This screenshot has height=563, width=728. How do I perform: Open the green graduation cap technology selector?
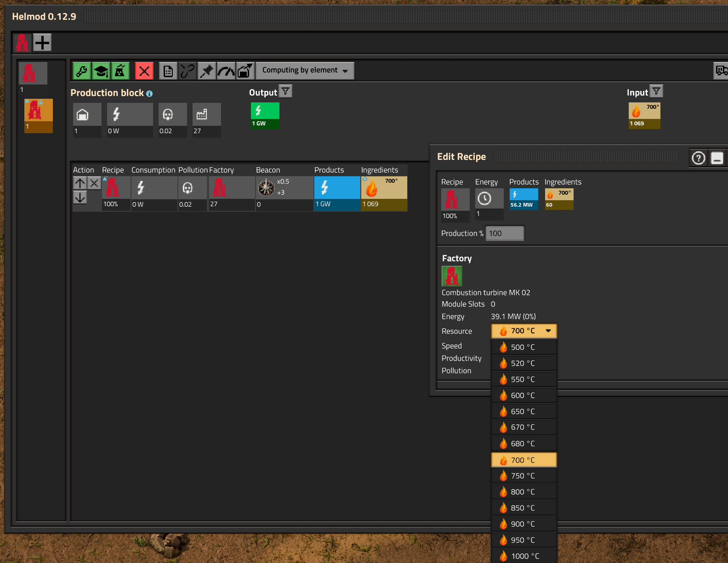point(101,71)
